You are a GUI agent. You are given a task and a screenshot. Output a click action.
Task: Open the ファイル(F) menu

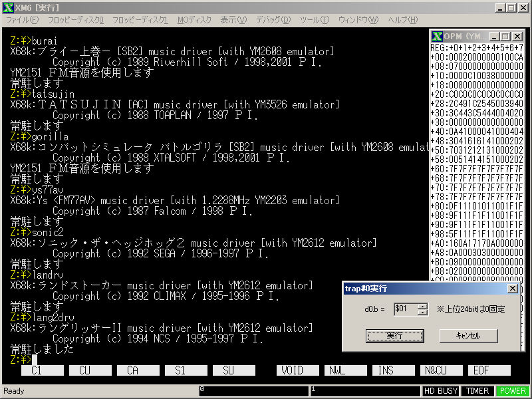[x=23, y=20]
